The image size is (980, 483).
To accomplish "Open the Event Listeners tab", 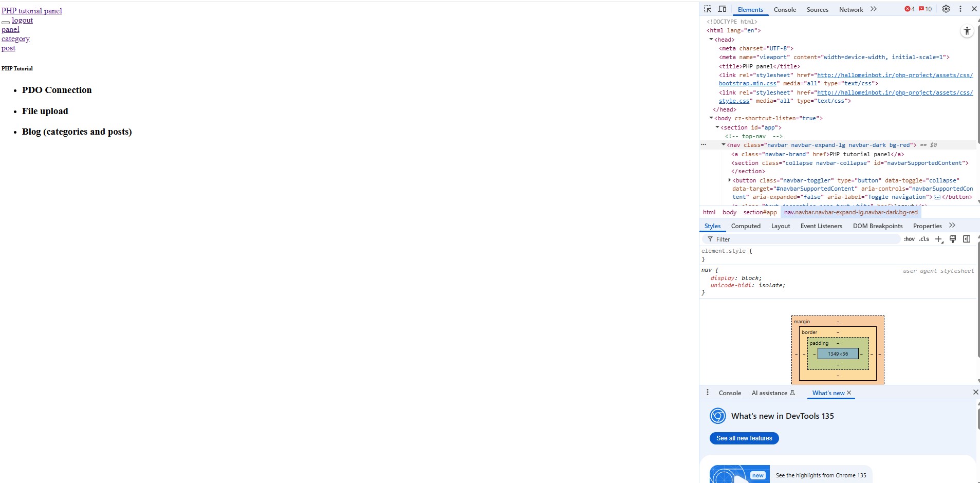I will pos(821,226).
